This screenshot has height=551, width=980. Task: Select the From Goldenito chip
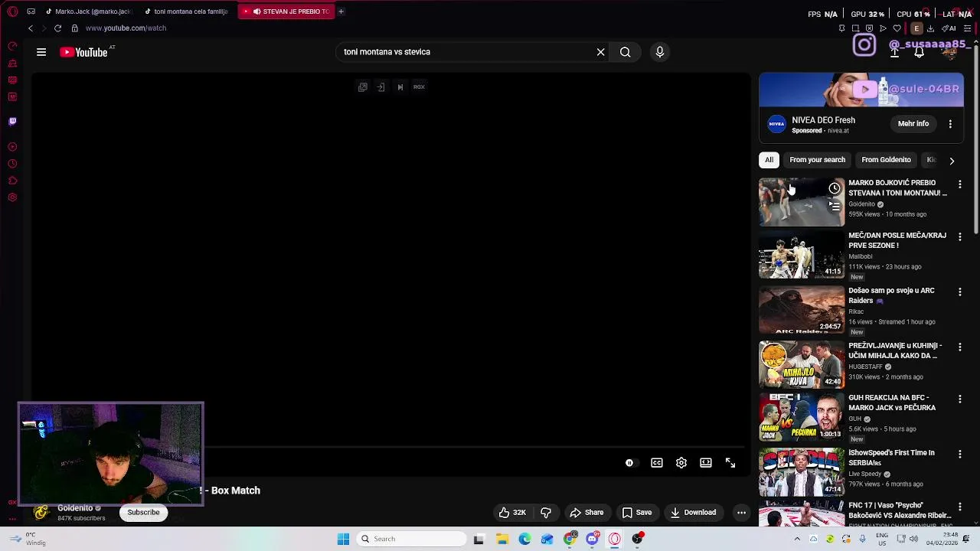(886, 160)
